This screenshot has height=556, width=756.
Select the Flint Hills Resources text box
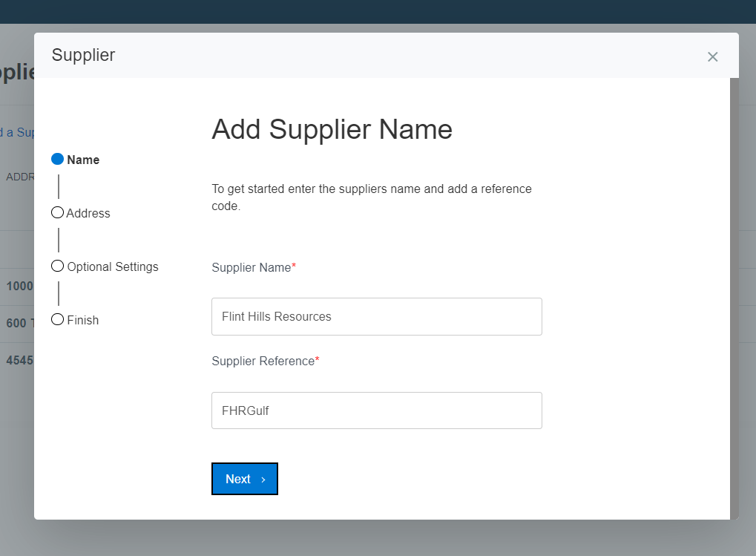pos(376,316)
